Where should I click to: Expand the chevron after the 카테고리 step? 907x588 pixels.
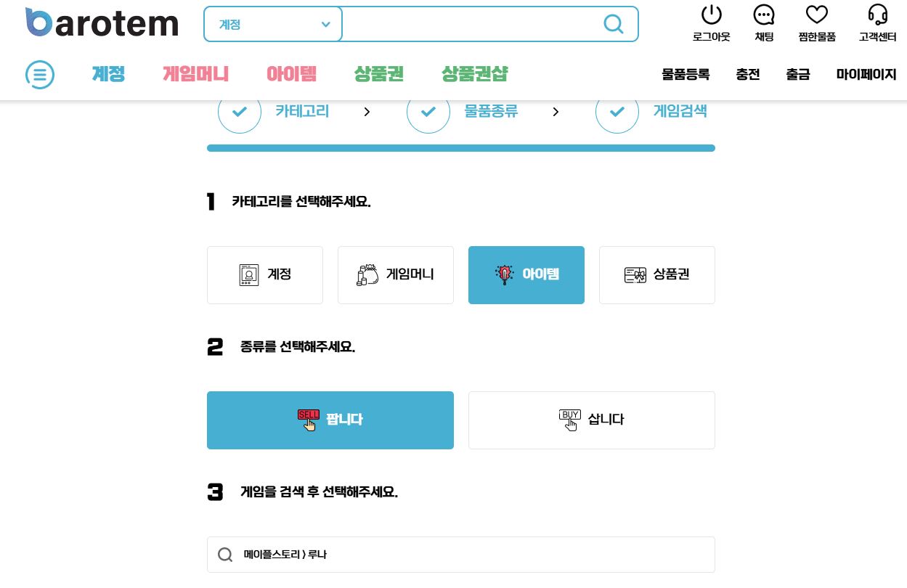pyautogui.click(x=367, y=112)
